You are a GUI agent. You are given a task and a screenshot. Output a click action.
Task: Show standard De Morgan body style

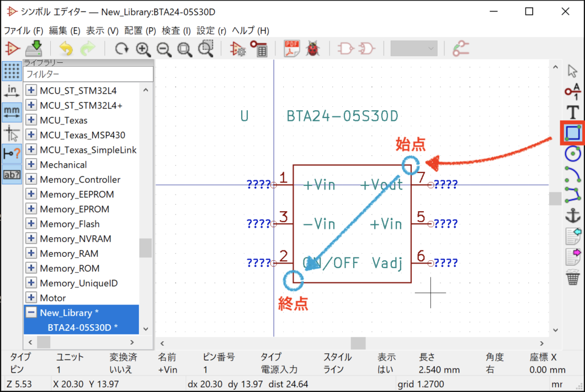point(346,49)
